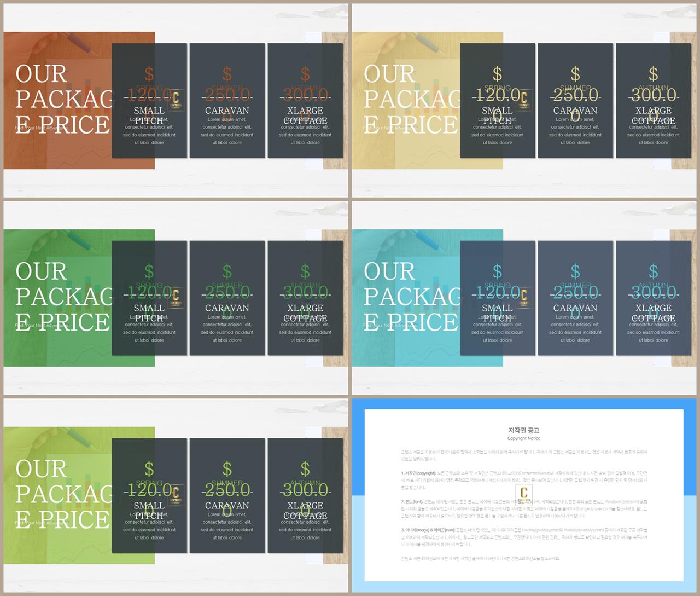Viewport: 700px width, 596px height.
Task: Click the 300.0 price on the orange slide
Action: 305,95
